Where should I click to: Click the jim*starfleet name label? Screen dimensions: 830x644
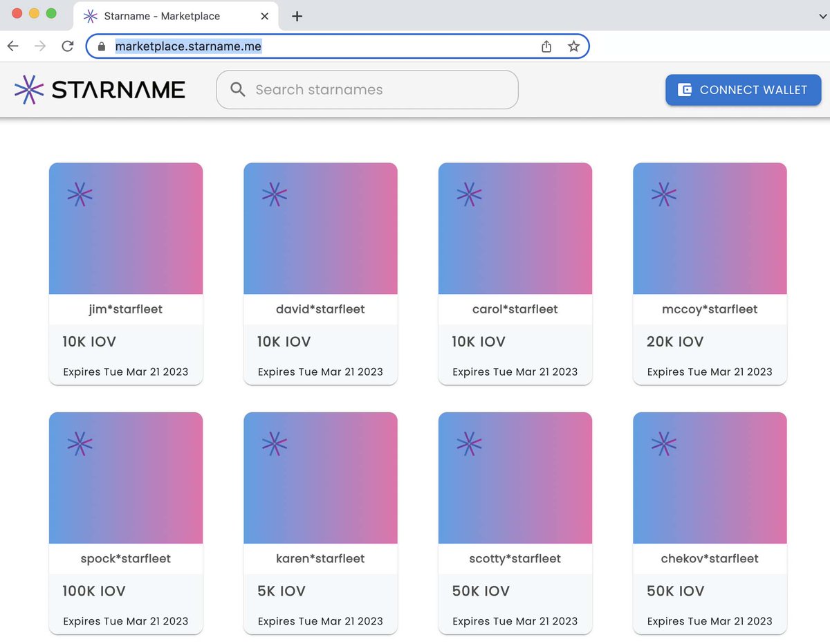point(126,309)
